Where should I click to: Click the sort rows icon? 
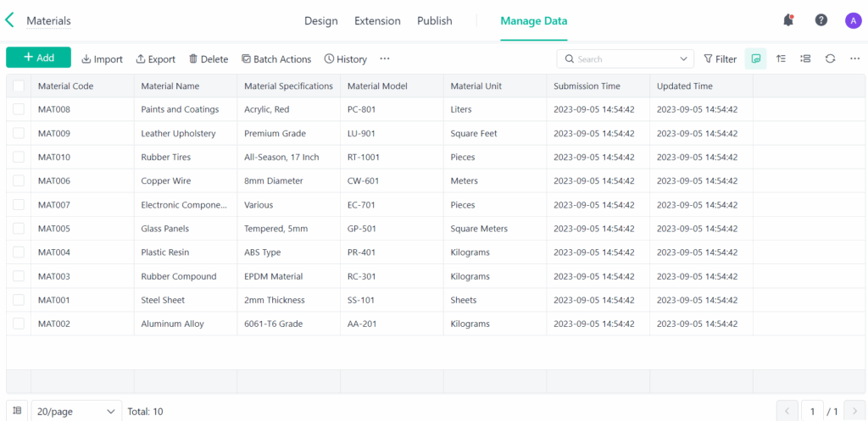pyautogui.click(x=781, y=58)
